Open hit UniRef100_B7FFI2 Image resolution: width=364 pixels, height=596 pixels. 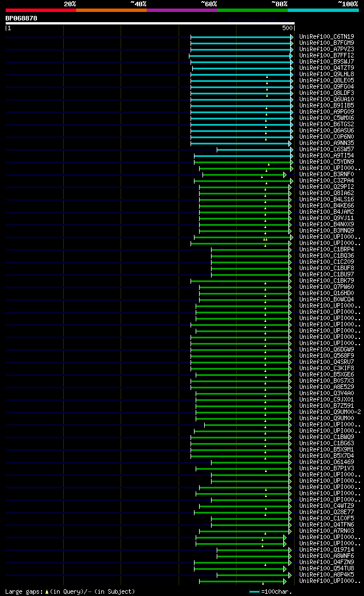pos(326,56)
